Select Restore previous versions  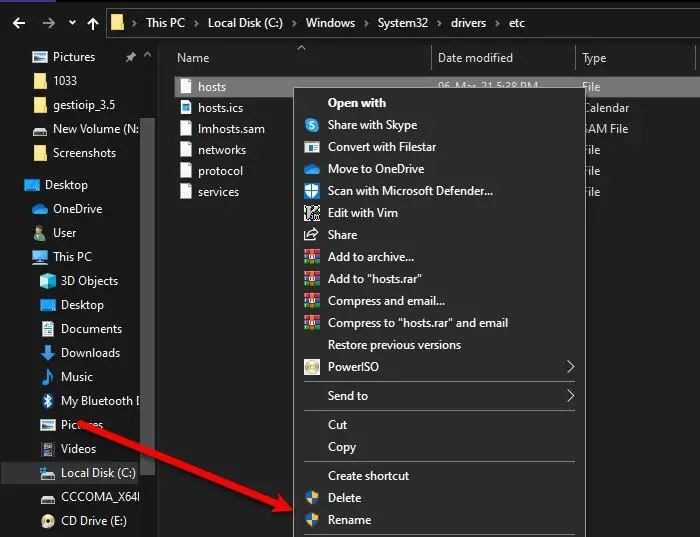394,345
